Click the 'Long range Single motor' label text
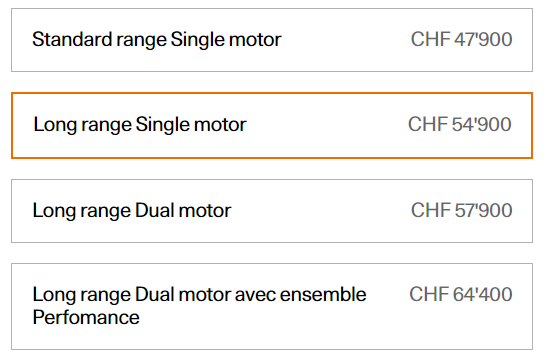 140,125
